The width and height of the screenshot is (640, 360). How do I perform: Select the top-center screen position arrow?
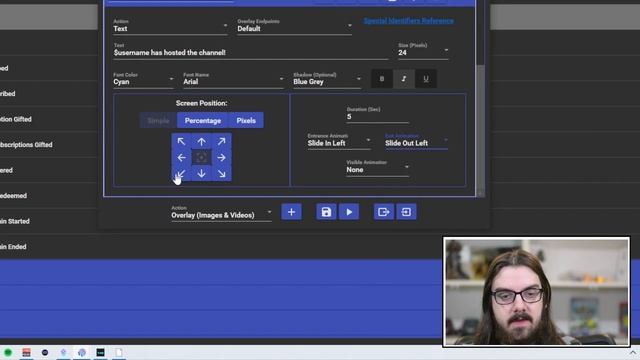201,142
